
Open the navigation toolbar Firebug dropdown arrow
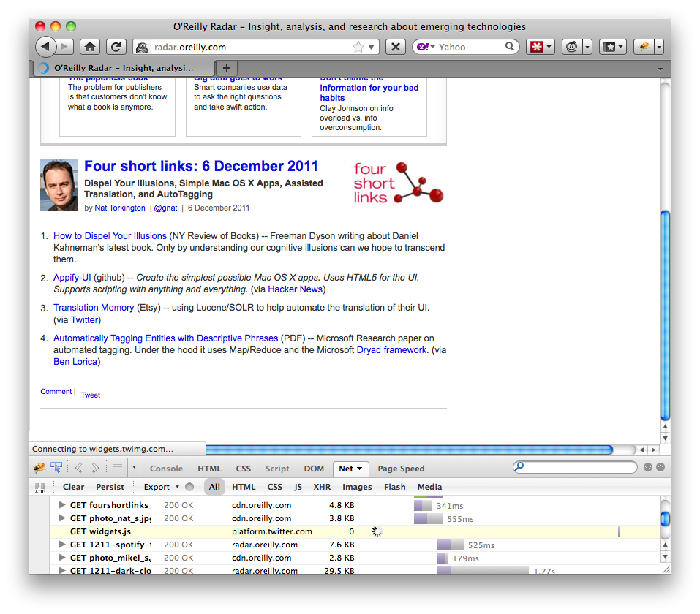(x=659, y=46)
